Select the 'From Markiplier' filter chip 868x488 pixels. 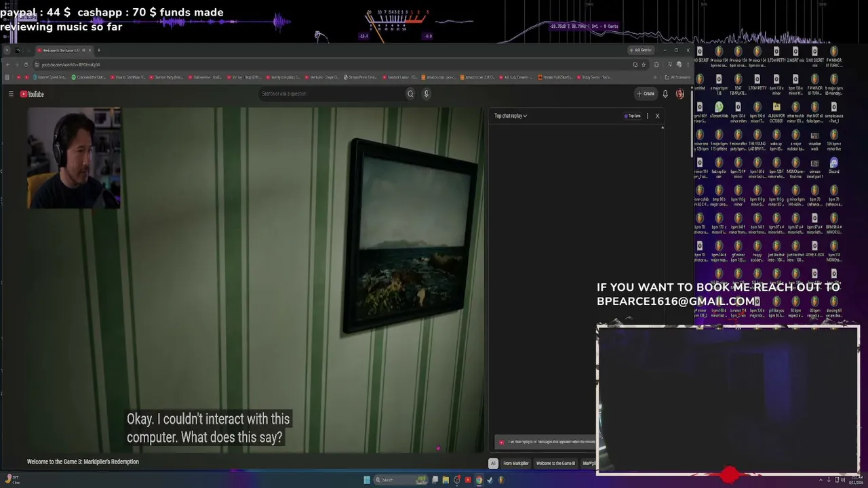pos(515,464)
